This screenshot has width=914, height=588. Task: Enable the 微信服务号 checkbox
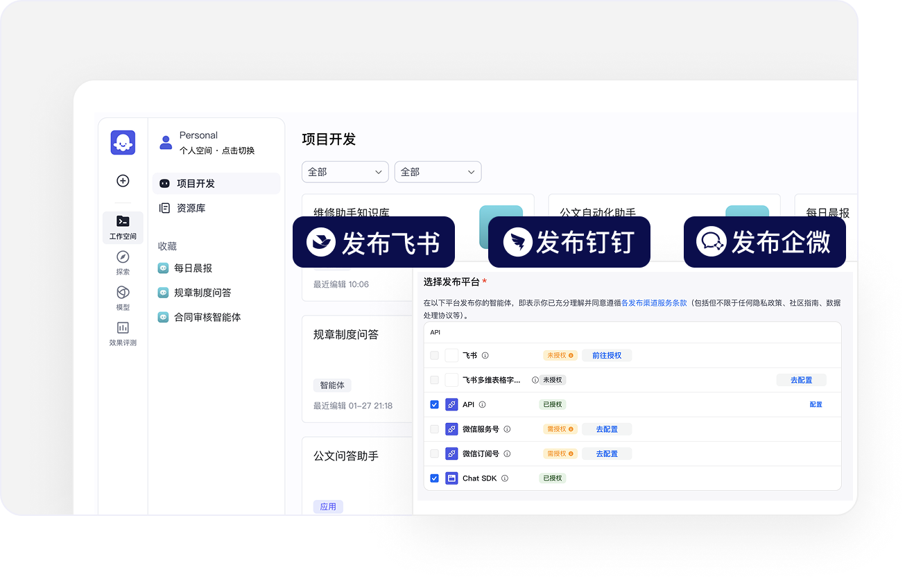coord(435,429)
